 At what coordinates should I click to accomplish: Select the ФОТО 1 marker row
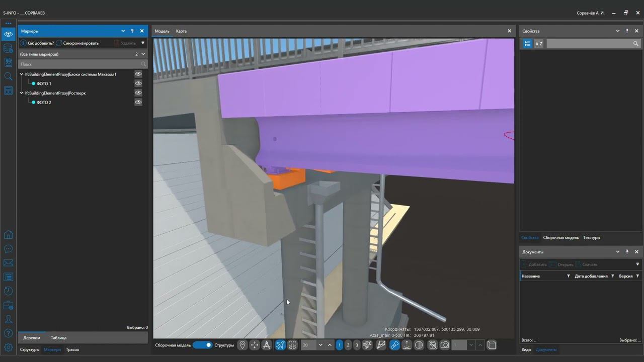[x=44, y=83]
